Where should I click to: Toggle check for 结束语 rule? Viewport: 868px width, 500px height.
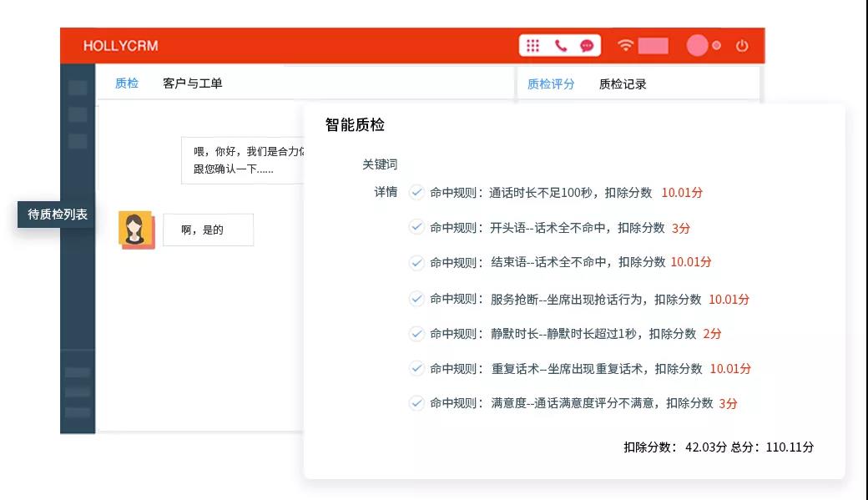pyautogui.click(x=416, y=262)
